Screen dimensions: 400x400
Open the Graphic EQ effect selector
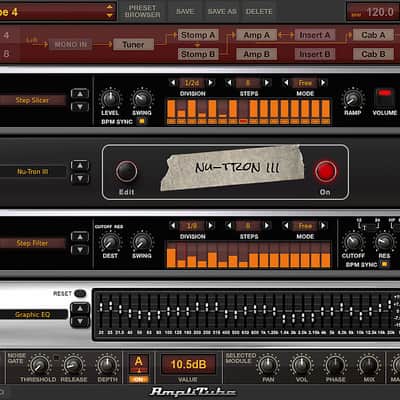tap(33, 314)
